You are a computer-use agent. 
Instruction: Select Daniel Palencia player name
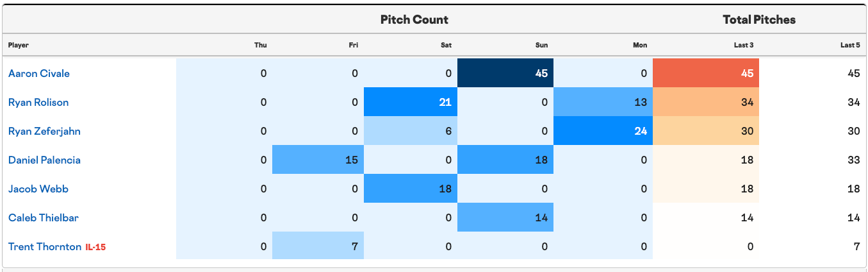44,160
